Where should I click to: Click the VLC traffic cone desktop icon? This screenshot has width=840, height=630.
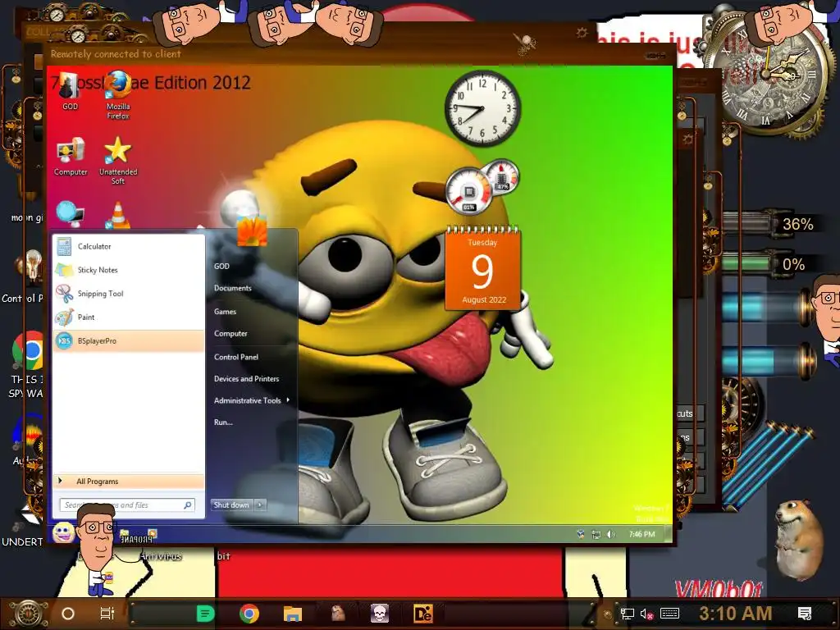[x=117, y=216]
